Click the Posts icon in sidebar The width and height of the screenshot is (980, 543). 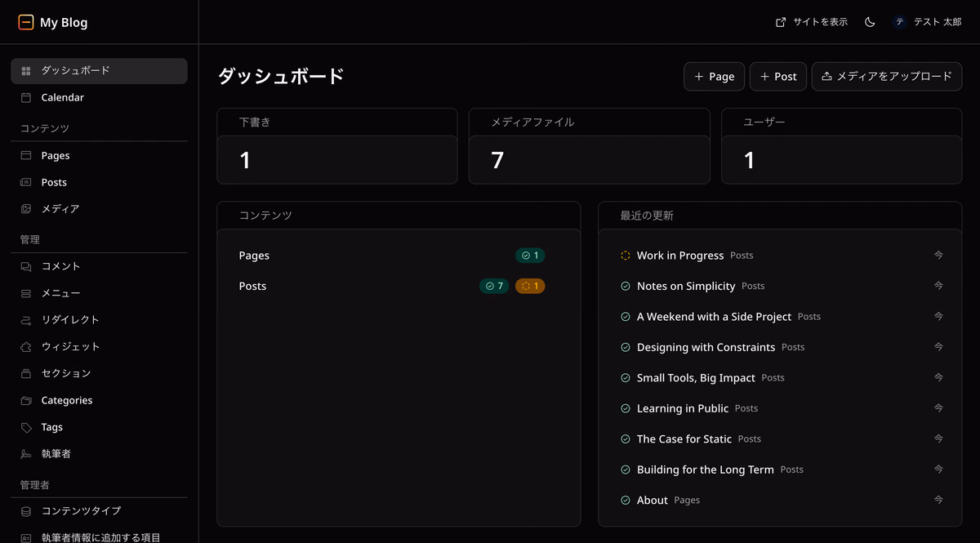point(26,183)
